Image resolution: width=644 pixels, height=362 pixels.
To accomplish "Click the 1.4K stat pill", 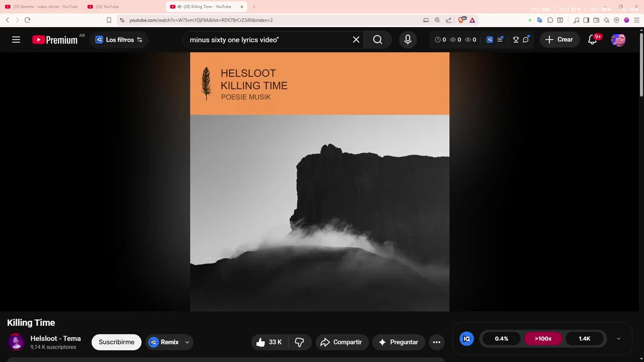I will click(584, 338).
